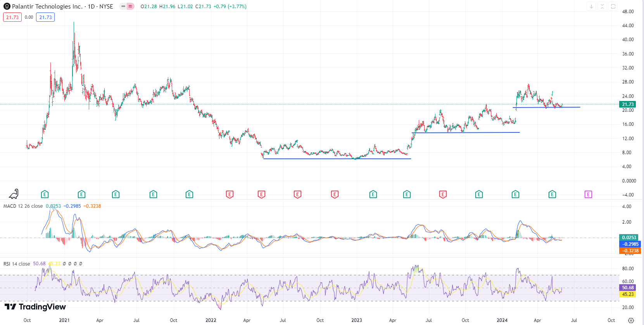Open the February 2021 earnings marker
This screenshot has width=644, height=325.
[81, 194]
